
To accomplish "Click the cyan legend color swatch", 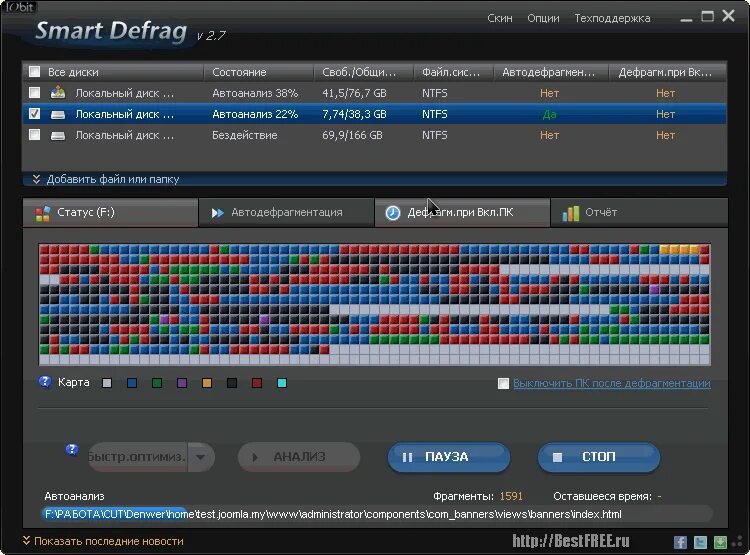I will click(x=282, y=383).
